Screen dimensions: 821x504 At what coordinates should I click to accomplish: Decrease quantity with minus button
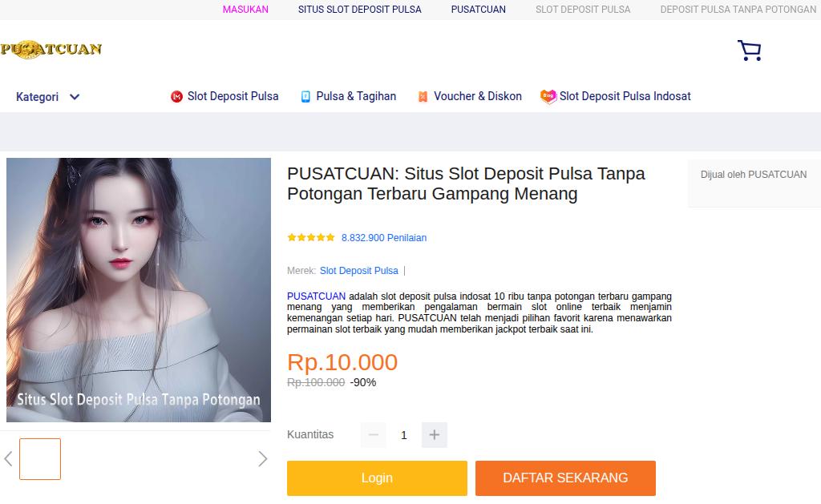pos(373,435)
